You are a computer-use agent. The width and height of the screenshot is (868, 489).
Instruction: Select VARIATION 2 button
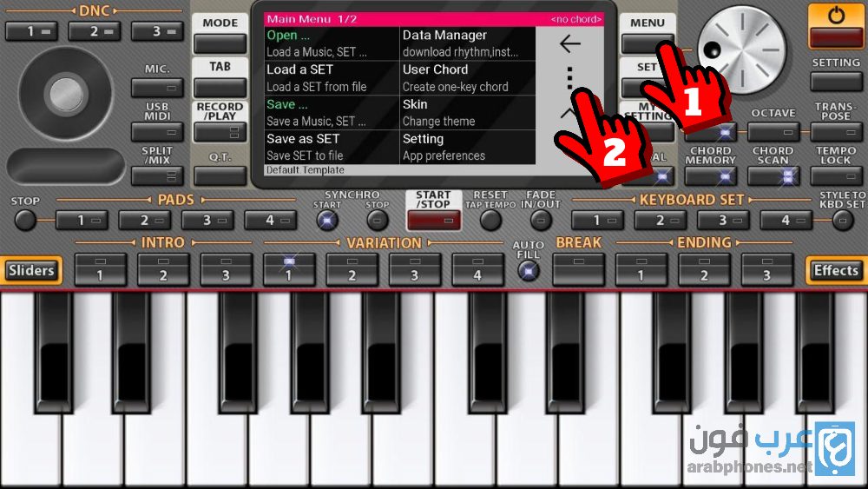pyautogui.click(x=352, y=269)
